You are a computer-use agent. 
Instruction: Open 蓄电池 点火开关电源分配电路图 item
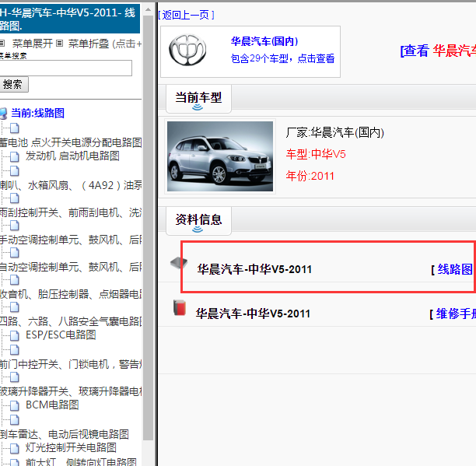[71, 142]
